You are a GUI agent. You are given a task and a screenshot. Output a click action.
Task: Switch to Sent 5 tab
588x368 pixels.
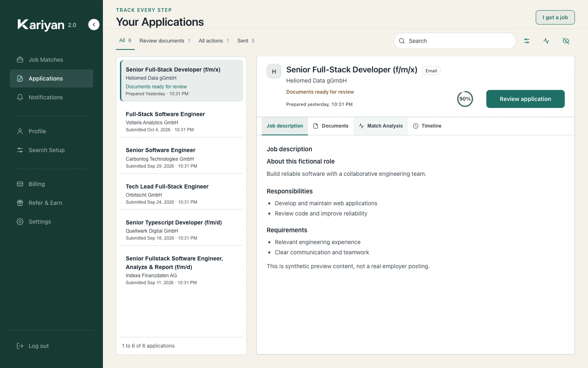(x=246, y=41)
